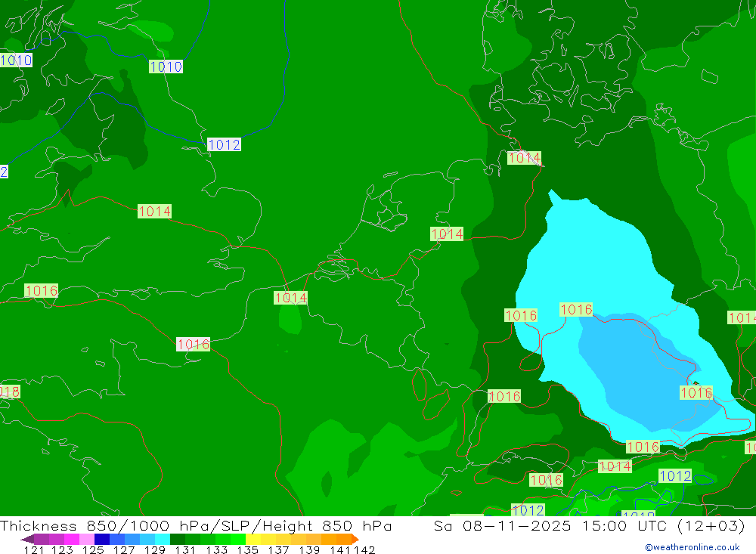Viewport: 756px width, 554px height.
Task: Click the legend value '135'
Action: (247, 549)
